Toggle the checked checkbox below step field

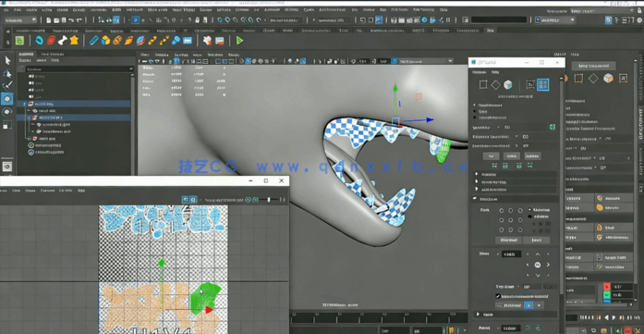498,296
